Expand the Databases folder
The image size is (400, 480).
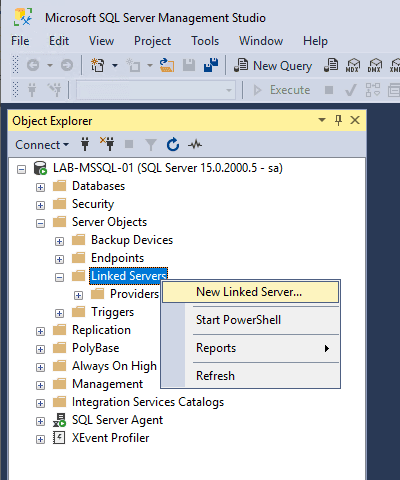(x=40, y=187)
